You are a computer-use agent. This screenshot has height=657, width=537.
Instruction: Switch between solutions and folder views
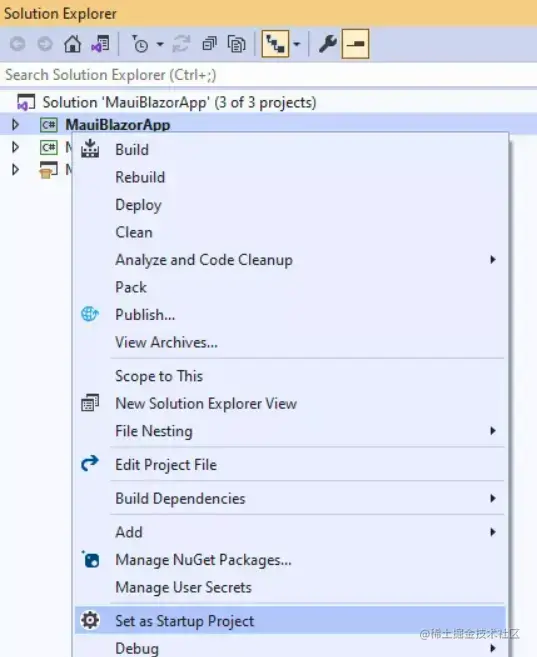[x=101, y=44]
